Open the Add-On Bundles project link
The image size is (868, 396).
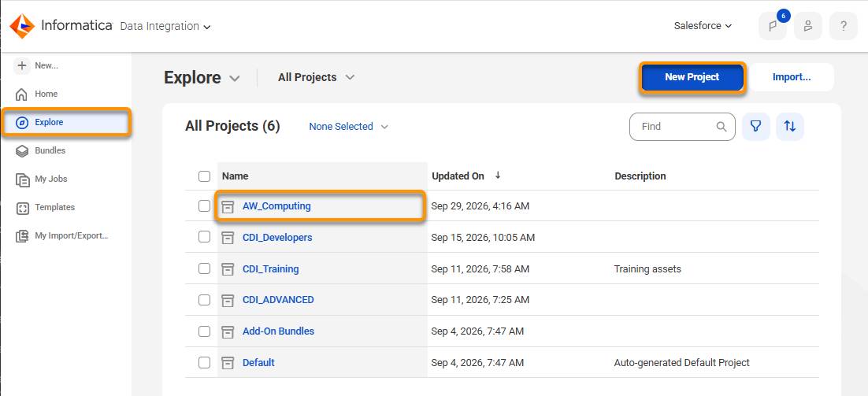pyautogui.click(x=279, y=331)
